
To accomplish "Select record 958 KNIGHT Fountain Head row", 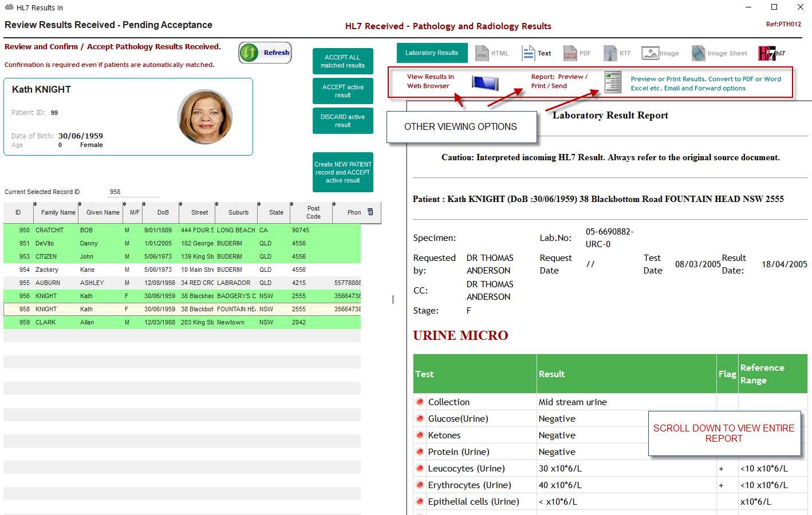I will pyautogui.click(x=182, y=309).
